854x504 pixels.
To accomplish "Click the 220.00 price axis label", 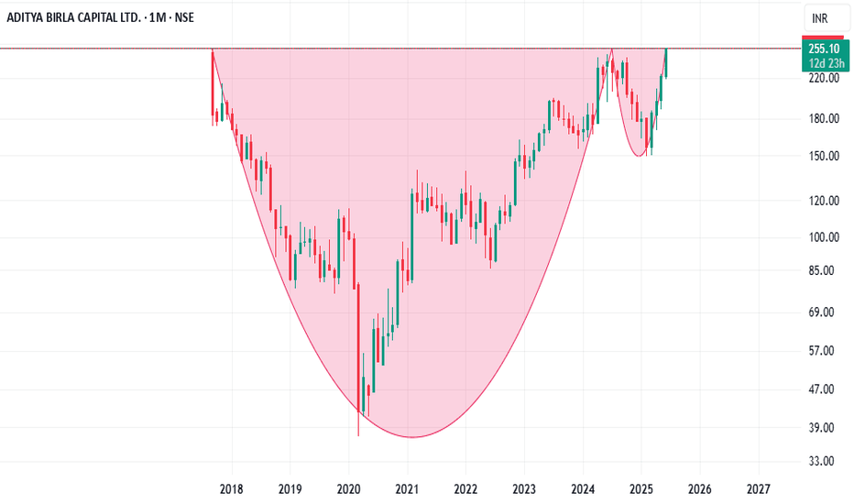I will (824, 79).
